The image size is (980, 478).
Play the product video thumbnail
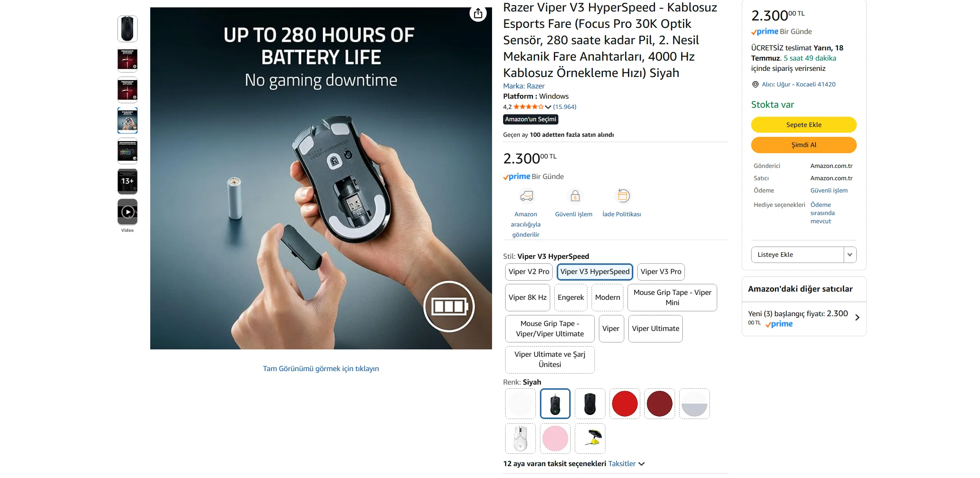[x=127, y=212]
